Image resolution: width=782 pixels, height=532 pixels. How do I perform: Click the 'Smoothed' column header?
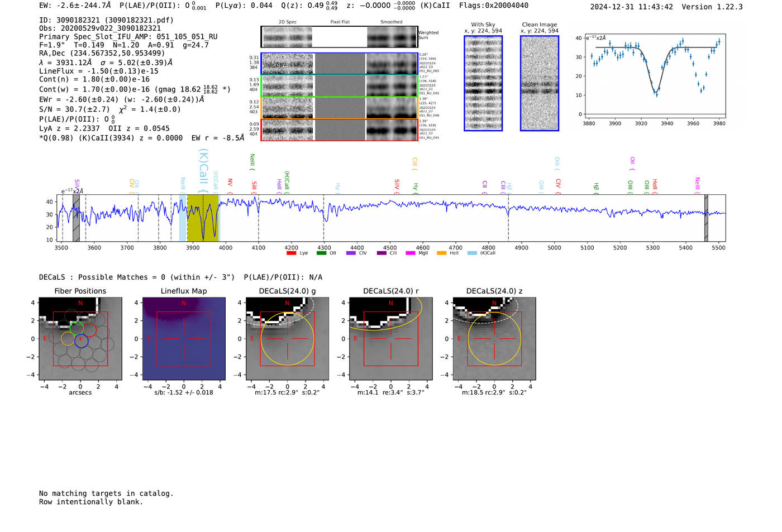pos(392,22)
